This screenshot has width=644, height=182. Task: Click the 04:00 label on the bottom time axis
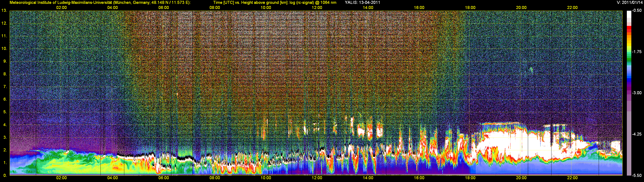[112, 178]
